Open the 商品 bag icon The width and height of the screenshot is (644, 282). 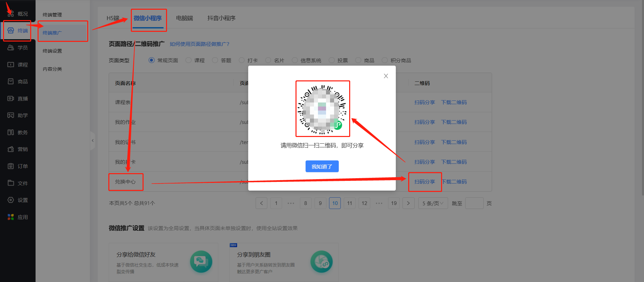click(11, 81)
